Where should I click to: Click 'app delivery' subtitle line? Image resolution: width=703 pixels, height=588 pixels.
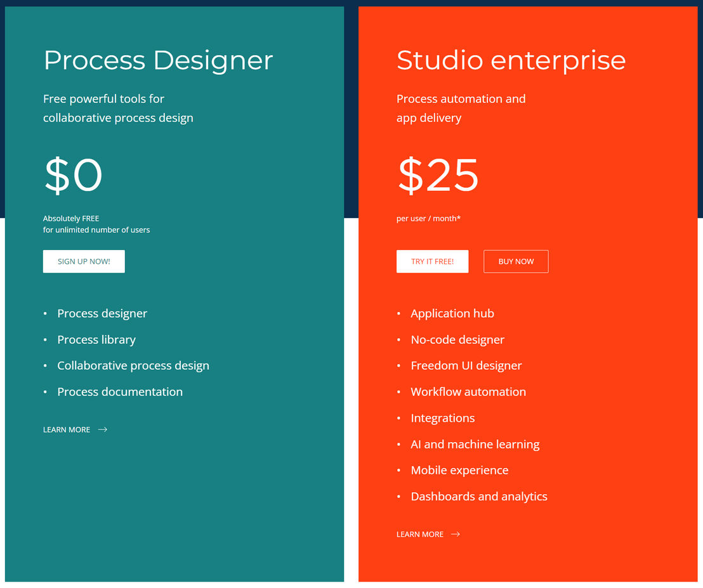point(429,119)
